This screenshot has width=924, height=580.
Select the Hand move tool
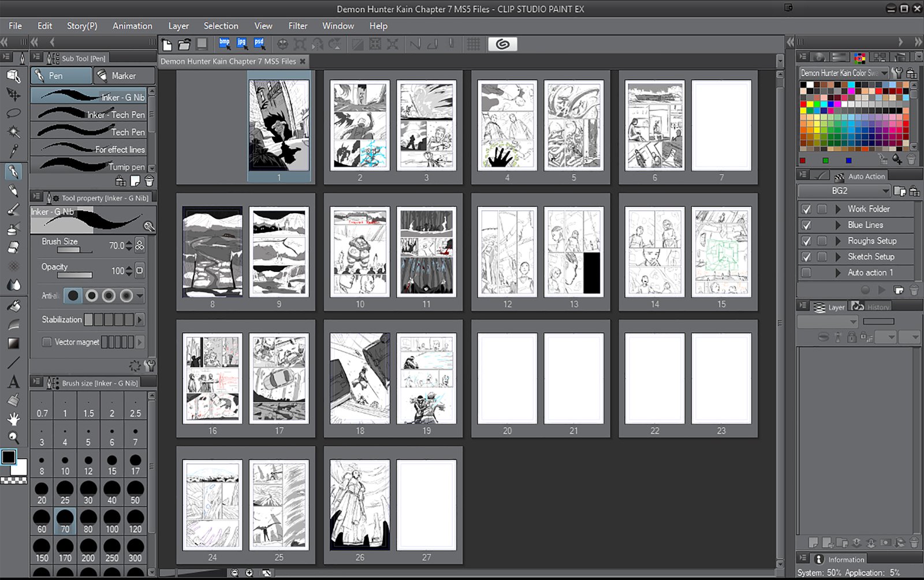(13, 419)
